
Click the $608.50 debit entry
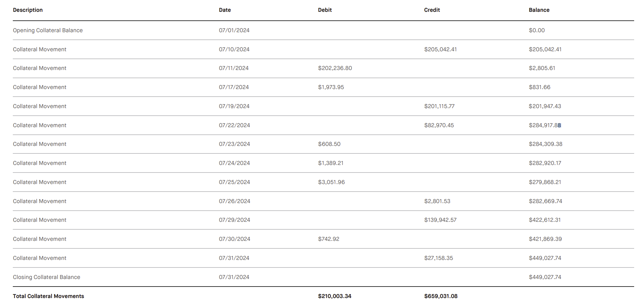click(329, 144)
